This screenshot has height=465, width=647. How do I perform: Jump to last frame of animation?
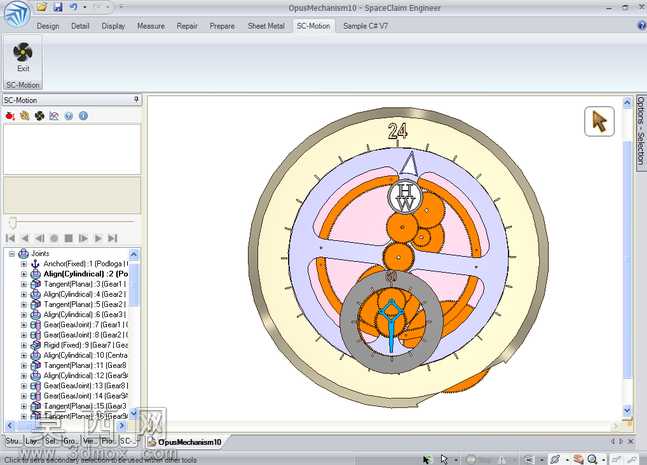coord(112,238)
